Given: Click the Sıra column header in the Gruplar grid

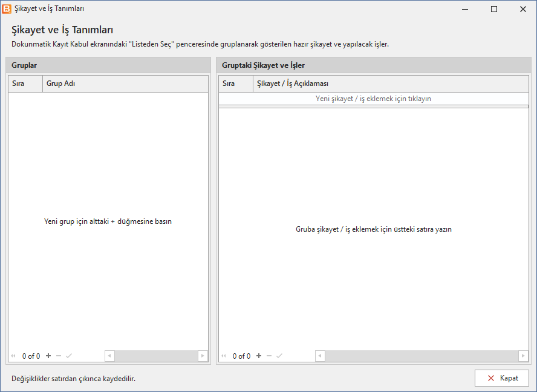Looking at the screenshot, I should pyautogui.click(x=25, y=83).
